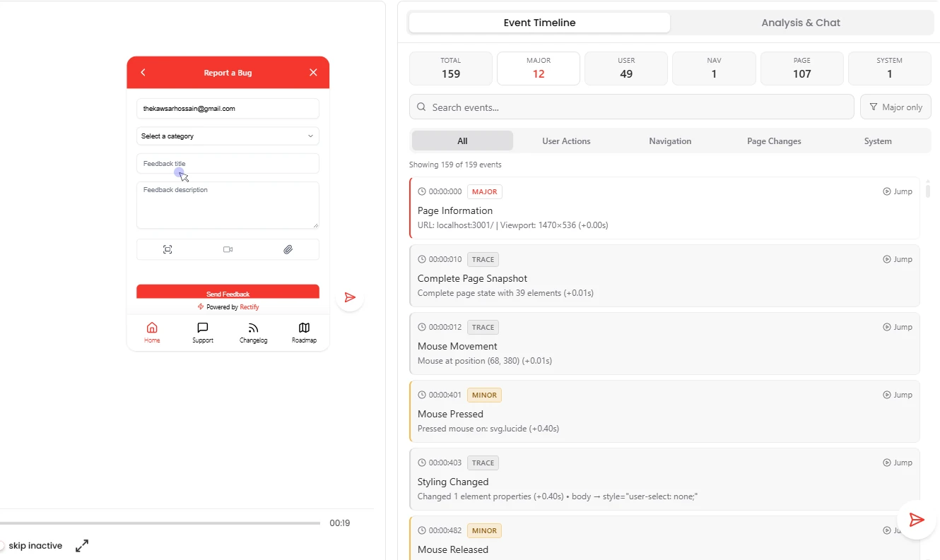
Task: Expand the replay to fullscreen
Action: 82,546
